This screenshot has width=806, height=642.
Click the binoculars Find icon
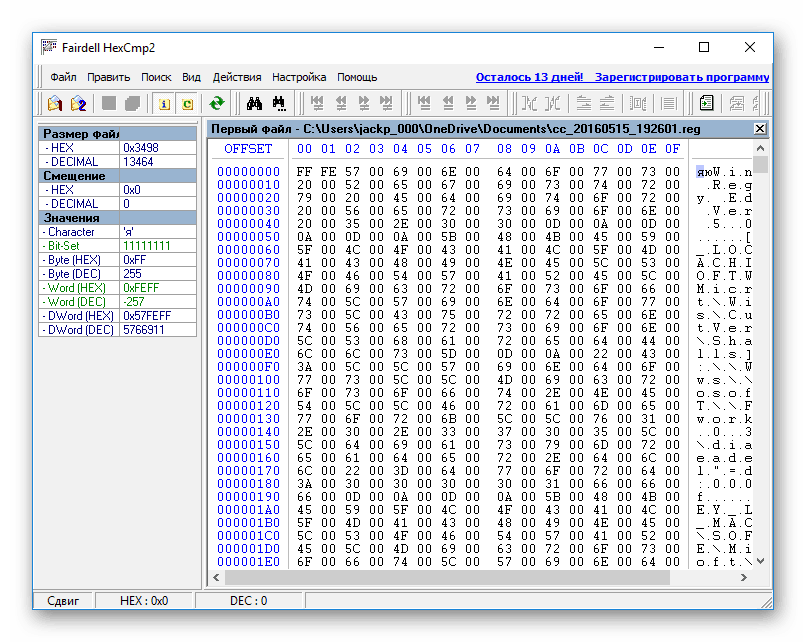click(254, 103)
